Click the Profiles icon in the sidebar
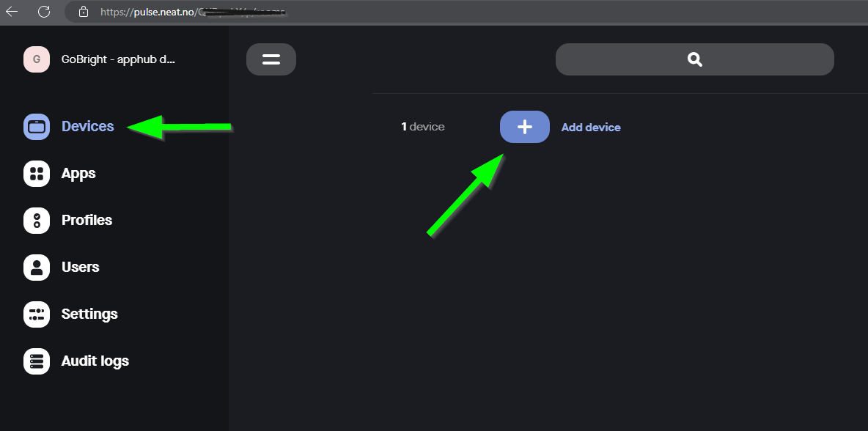Viewport: 868px width, 431px height. point(37,221)
